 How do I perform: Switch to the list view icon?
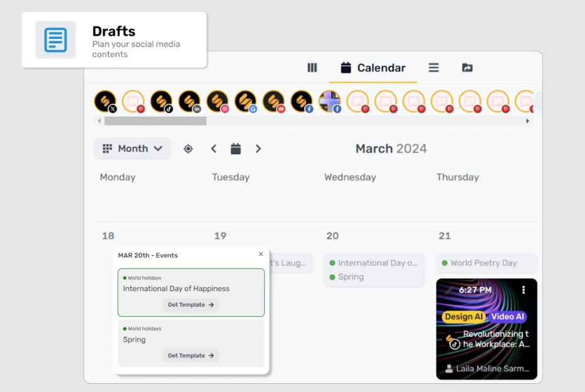tap(433, 68)
